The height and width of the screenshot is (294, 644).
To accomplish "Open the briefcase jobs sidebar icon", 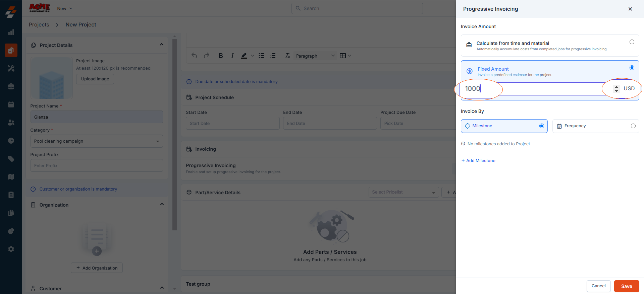I will coord(11,86).
